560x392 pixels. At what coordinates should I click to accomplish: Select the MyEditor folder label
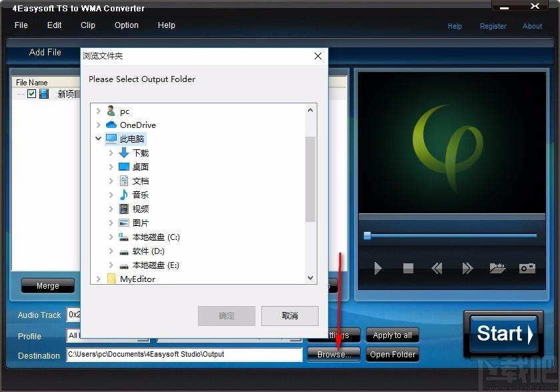137,279
